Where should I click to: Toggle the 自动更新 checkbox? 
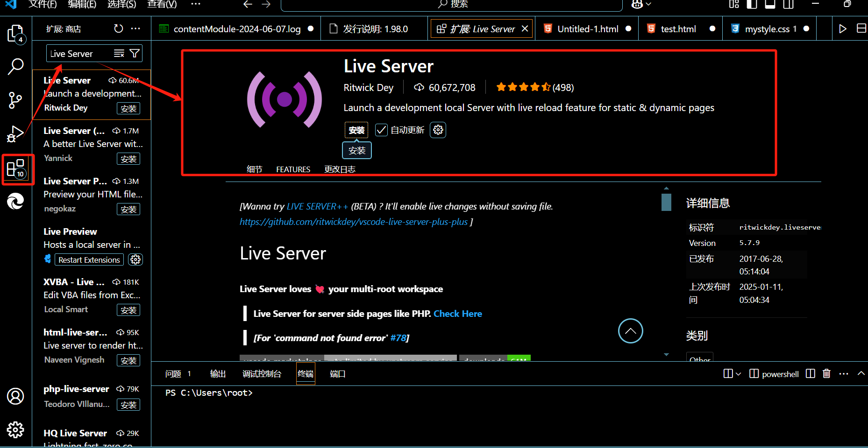click(381, 130)
